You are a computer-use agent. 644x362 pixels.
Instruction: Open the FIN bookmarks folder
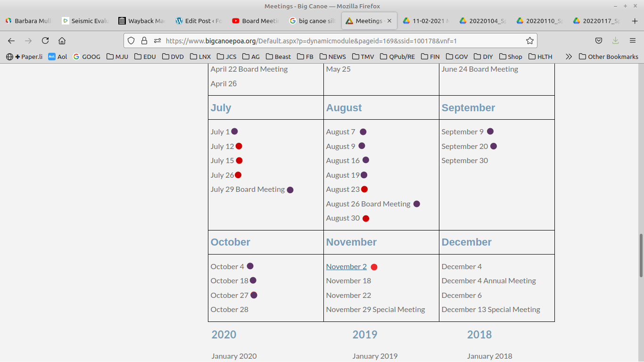click(430, 57)
